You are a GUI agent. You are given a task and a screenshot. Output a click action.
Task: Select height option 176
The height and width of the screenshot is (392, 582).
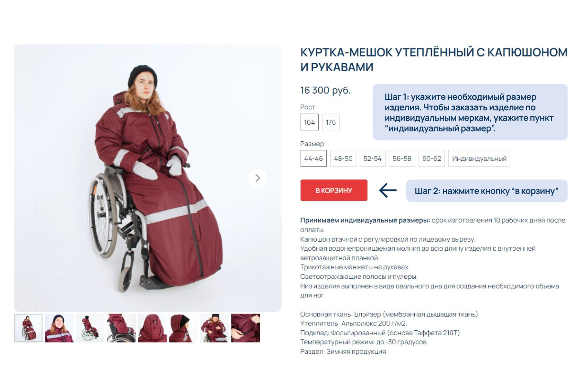click(331, 122)
